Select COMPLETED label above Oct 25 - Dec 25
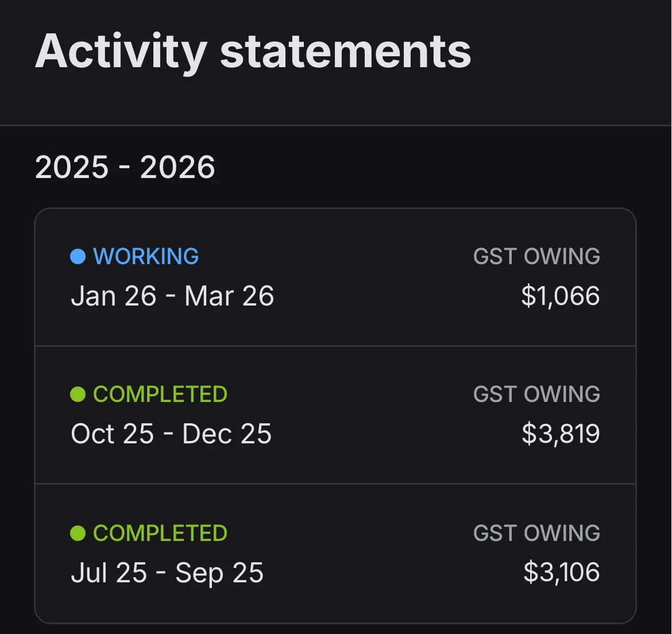Viewport: 672px width, 634px height. coord(160,395)
